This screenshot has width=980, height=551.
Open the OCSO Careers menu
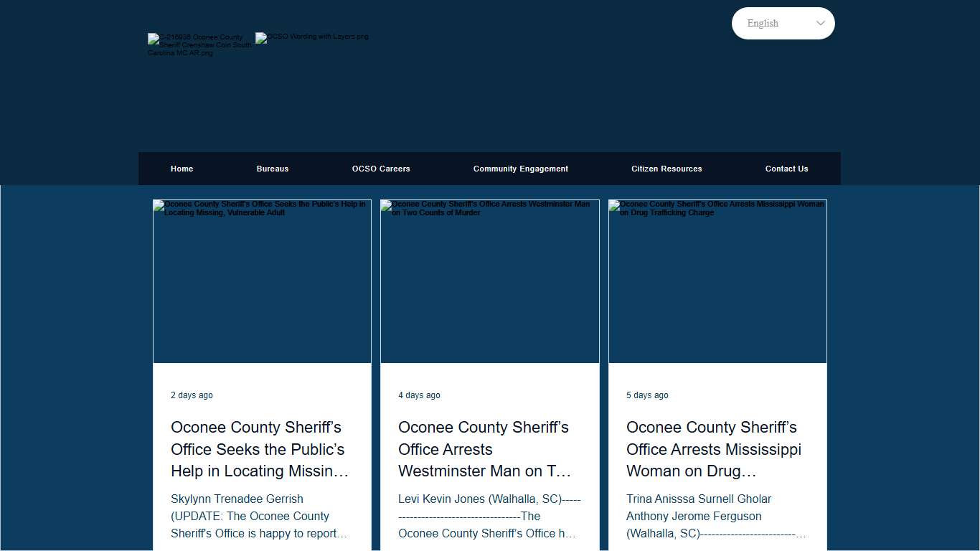(381, 169)
